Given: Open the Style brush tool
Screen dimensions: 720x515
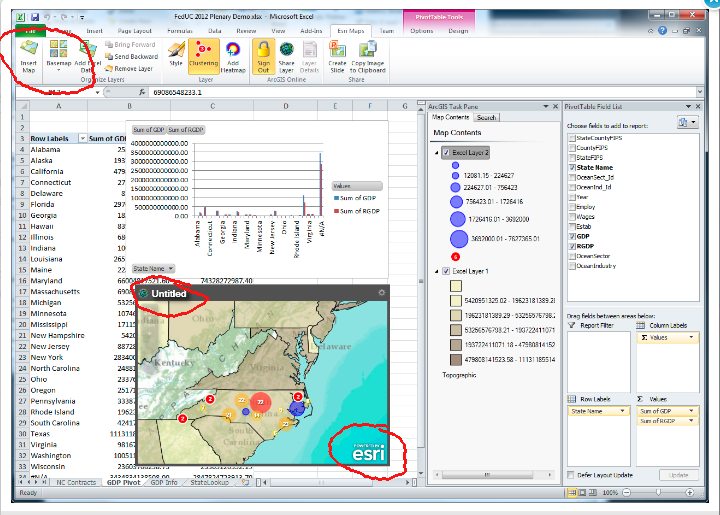Looking at the screenshot, I should pyautogui.click(x=176, y=54).
